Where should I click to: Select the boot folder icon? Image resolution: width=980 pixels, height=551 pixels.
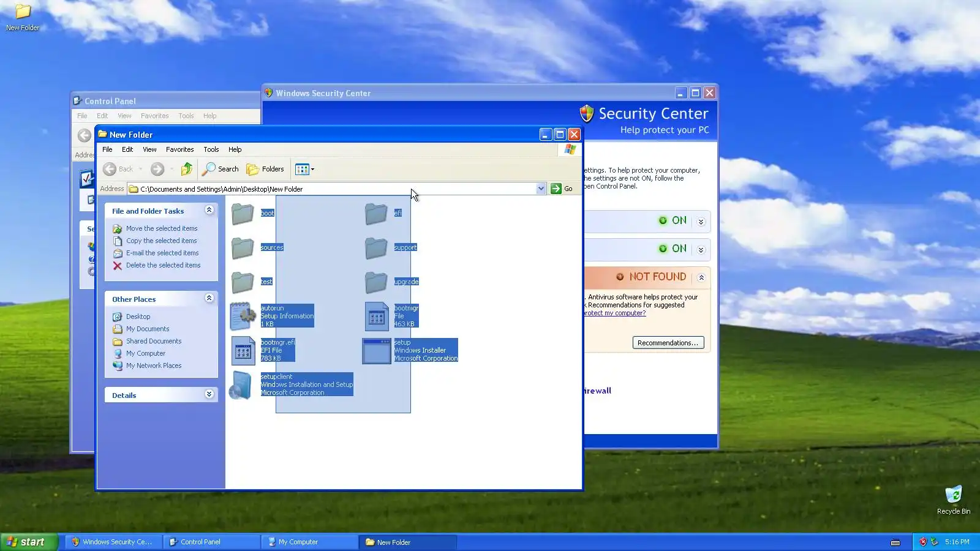pos(243,213)
